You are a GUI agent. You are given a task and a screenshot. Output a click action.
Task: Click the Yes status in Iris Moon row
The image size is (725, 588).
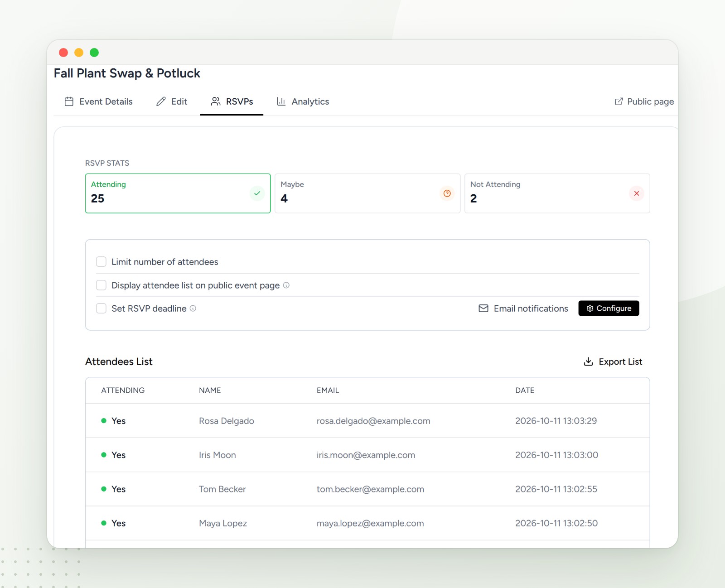click(x=119, y=455)
